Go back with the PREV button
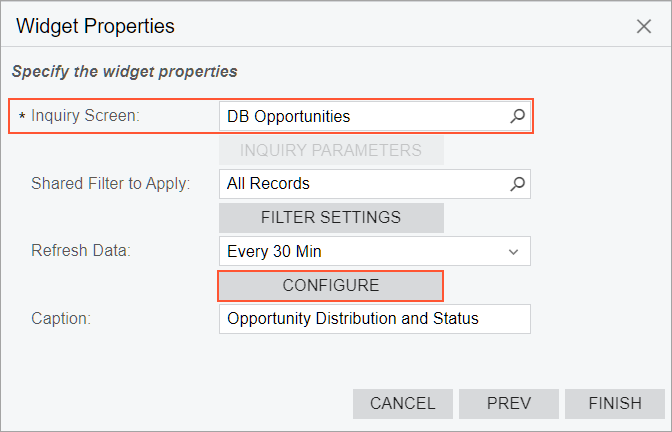This screenshot has width=672, height=432. pyautogui.click(x=509, y=404)
